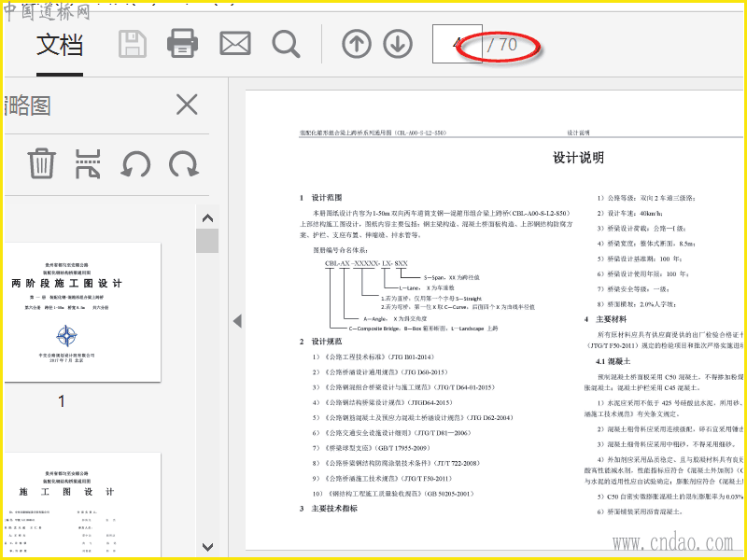
Task: Click the subheading 4.1 混凝土
Action: coord(613,361)
